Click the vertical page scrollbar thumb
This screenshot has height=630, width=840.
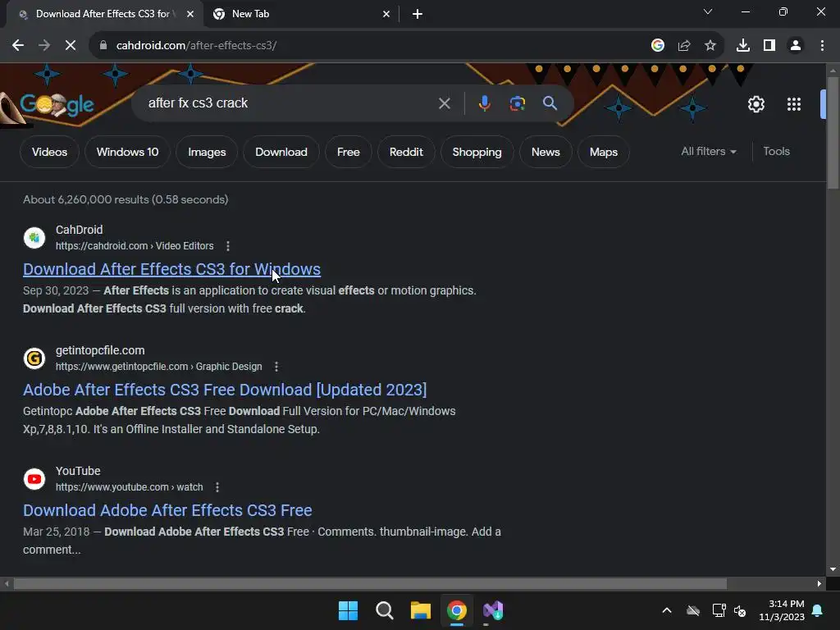tap(833, 133)
